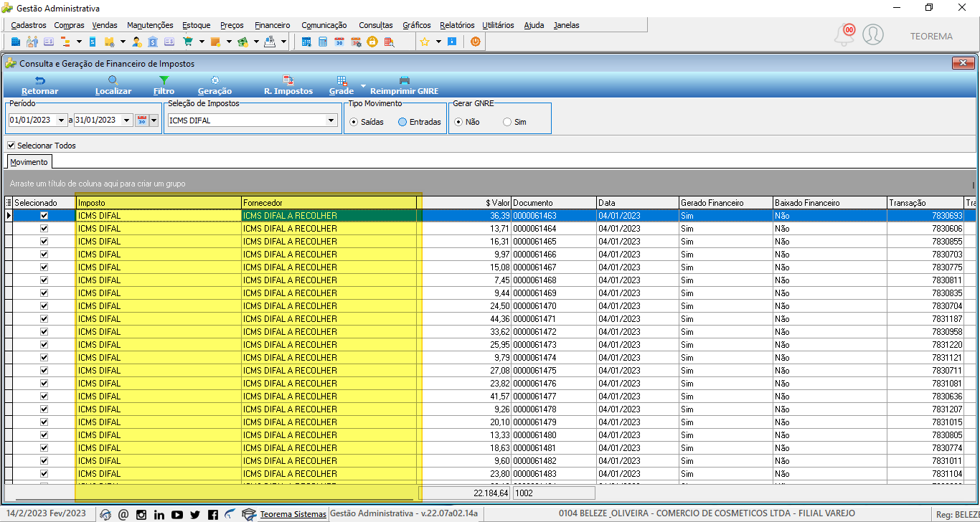Select Sim for Gerar GNRE
980x522 pixels.
(507, 122)
